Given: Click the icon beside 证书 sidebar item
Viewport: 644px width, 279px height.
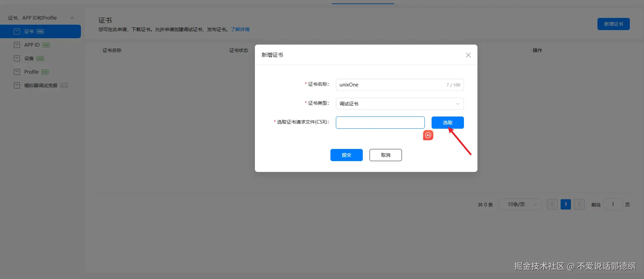Looking at the screenshot, I should click(17, 31).
